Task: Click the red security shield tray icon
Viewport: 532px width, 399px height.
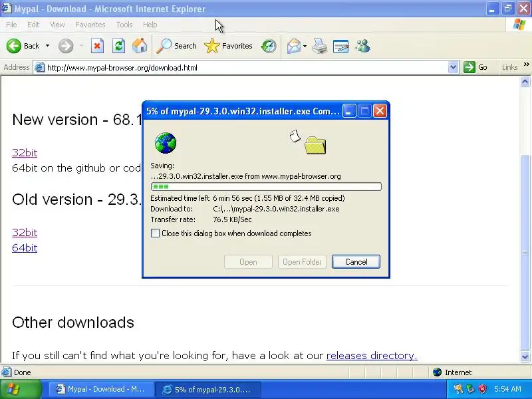Action: [483, 389]
